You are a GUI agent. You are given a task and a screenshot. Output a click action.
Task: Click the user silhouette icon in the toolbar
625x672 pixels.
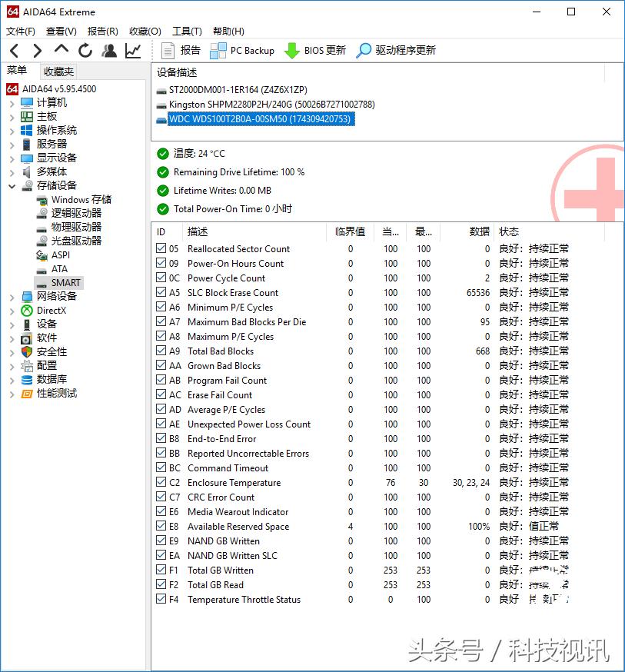[x=108, y=51]
